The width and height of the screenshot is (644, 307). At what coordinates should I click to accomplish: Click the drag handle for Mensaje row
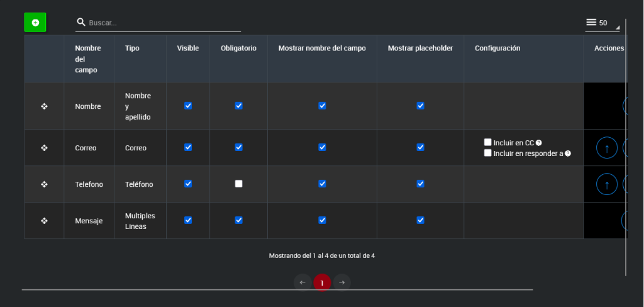pyautogui.click(x=44, y=221)
